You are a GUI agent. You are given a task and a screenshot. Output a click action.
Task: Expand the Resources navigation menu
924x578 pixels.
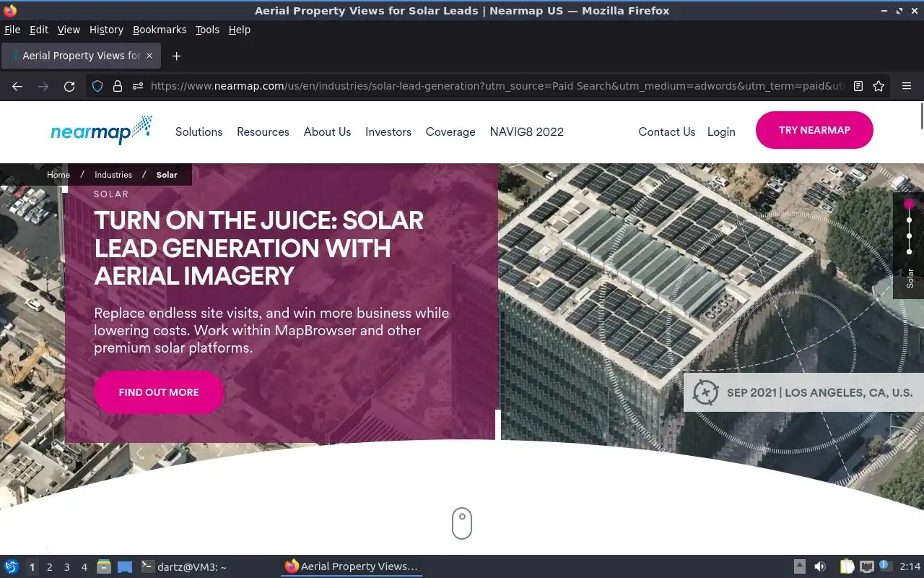(263, 131)
